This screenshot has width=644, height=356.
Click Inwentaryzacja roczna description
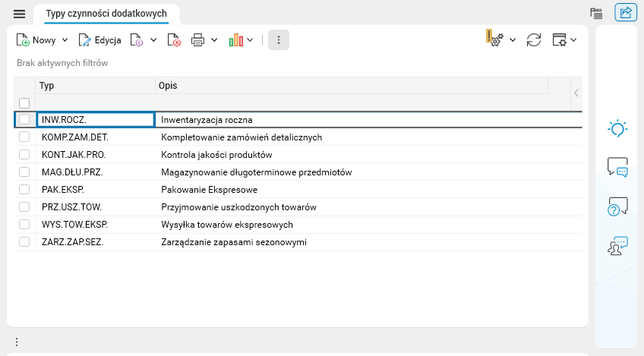coord(207,120)
